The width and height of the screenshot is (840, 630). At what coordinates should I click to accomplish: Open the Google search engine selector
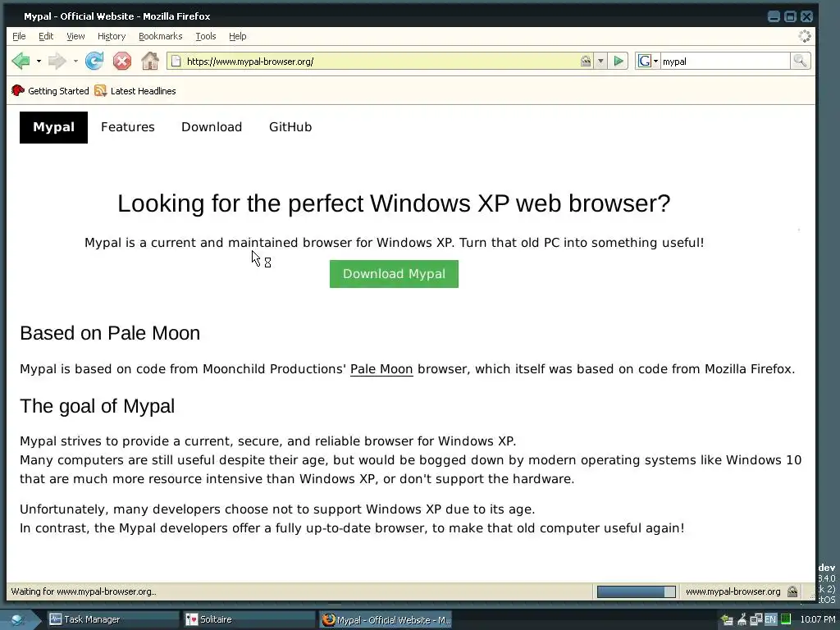pyautogui.click(x=648, y=61)
